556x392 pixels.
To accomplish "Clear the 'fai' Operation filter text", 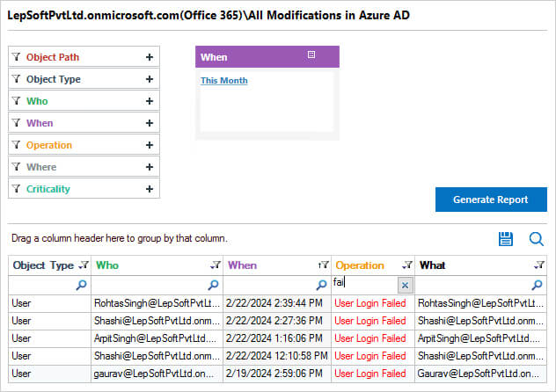I will point(405,285).
